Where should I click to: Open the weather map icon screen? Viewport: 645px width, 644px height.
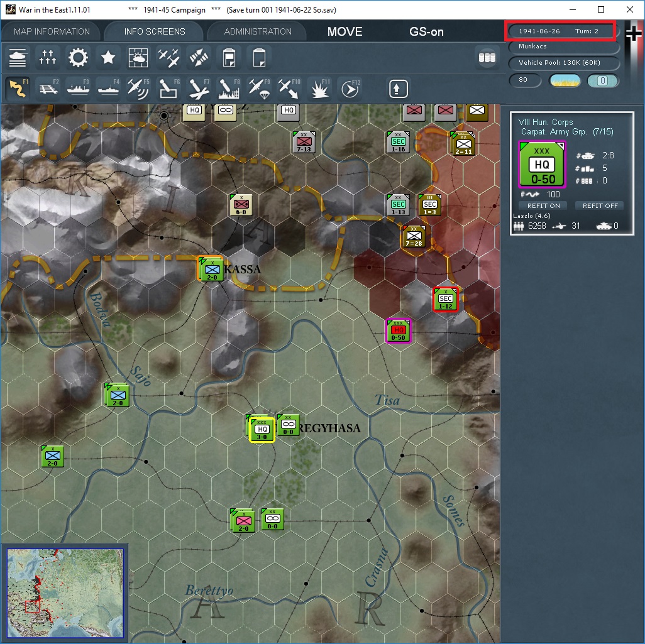click(138, 58)
